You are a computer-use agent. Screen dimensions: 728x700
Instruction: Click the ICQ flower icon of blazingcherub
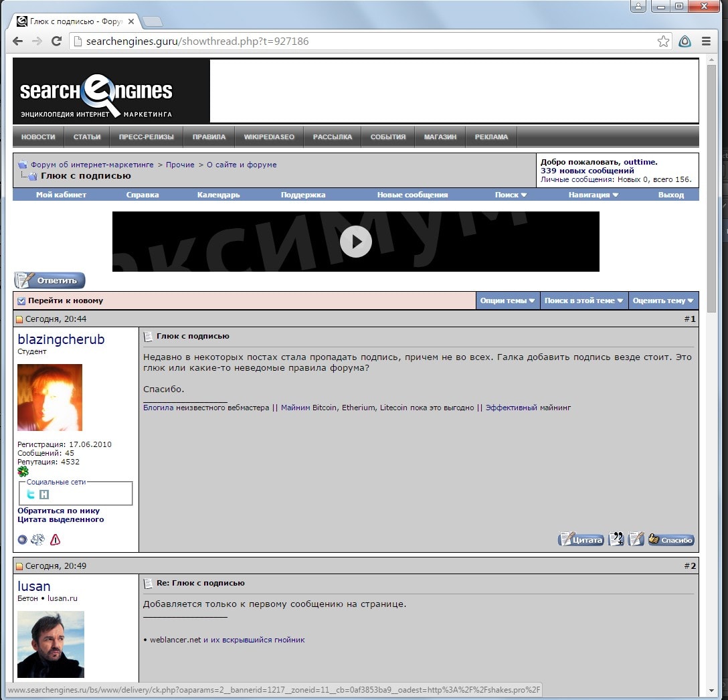pos(23,472)
